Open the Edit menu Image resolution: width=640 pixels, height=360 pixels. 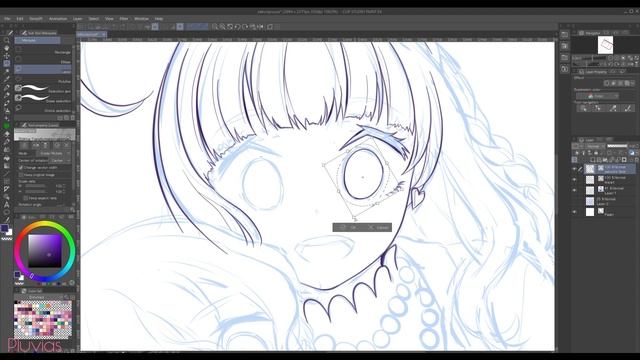20,19
